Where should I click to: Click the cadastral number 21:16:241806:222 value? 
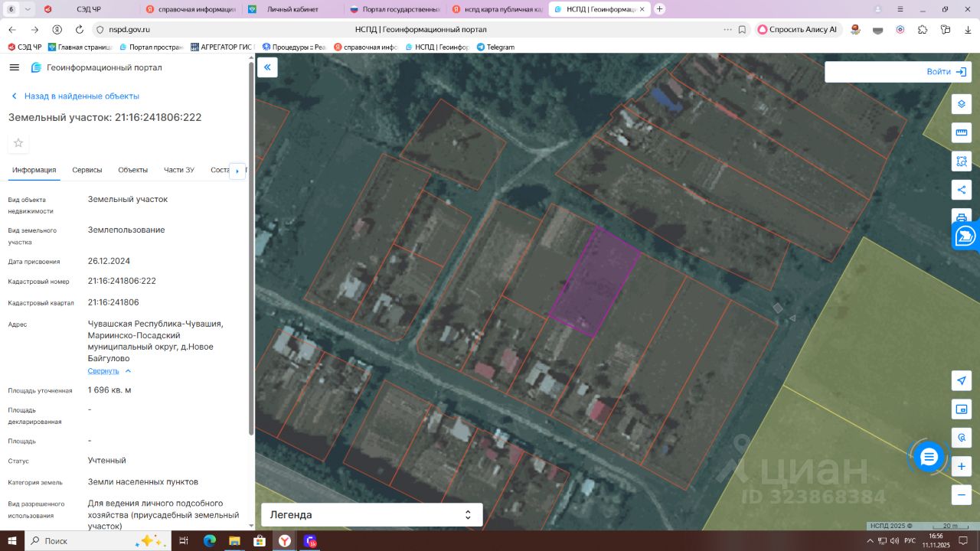[x=122, y=281]
